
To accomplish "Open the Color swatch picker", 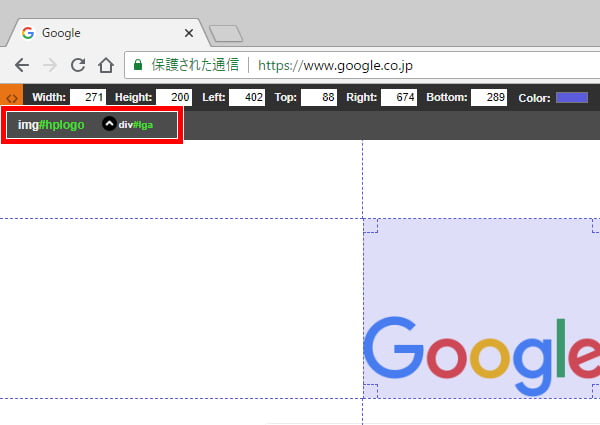I will click(x=571, y=98).
